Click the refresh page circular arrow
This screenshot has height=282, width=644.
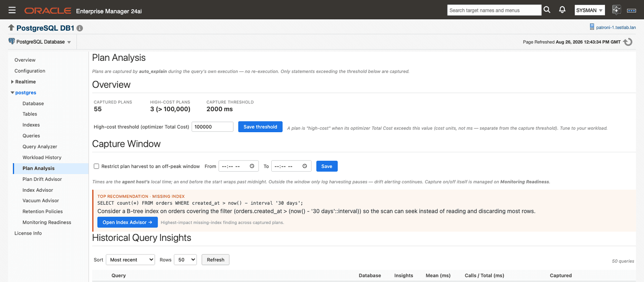point(628,42)
